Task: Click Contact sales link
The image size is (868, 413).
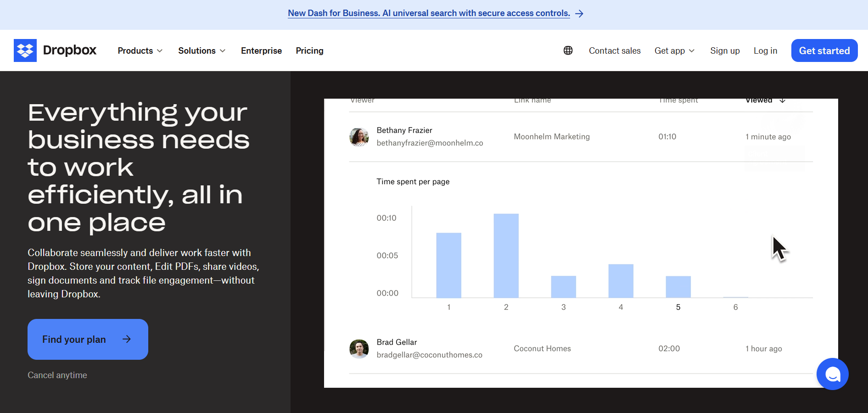Action: [615, 50]
